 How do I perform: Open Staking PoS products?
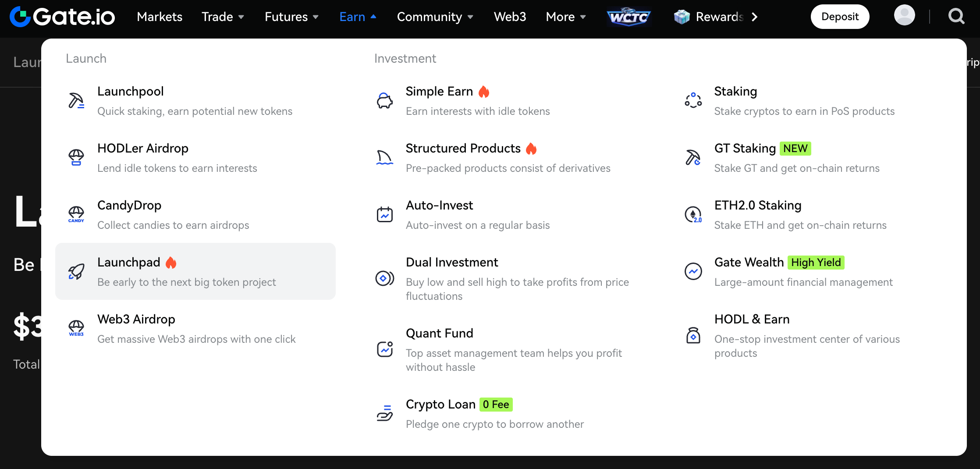tap(813, 100)
